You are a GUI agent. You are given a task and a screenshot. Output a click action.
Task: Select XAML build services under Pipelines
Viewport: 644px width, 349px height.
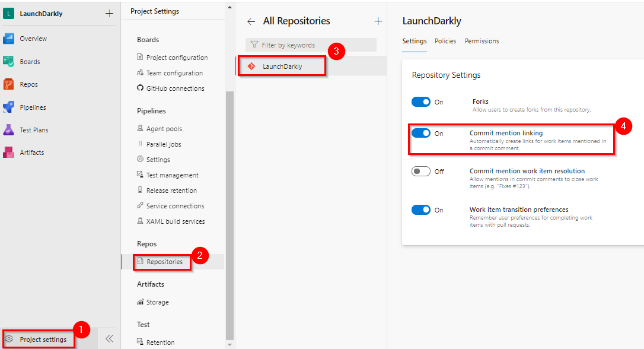176,221
